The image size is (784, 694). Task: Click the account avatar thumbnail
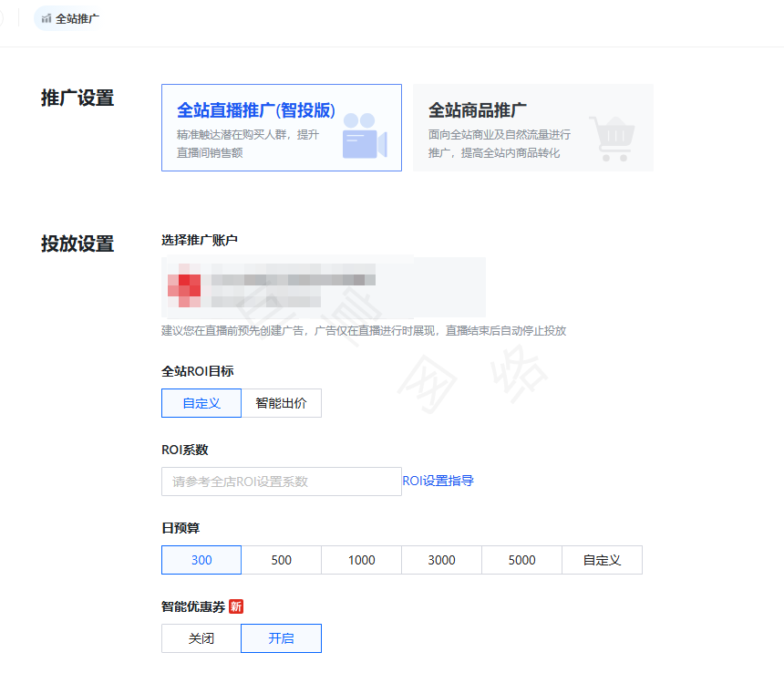click(185, 285)
